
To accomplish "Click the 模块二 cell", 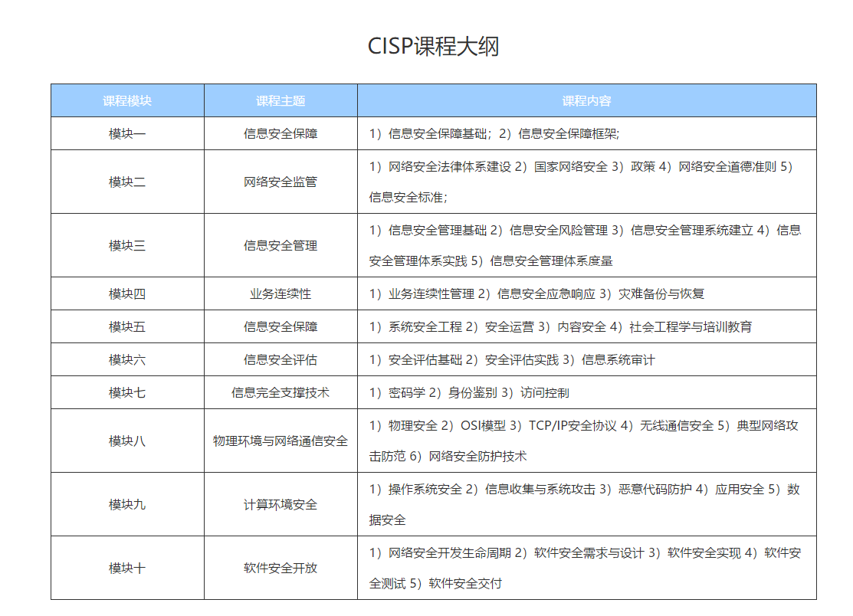I will click(127, 182).
